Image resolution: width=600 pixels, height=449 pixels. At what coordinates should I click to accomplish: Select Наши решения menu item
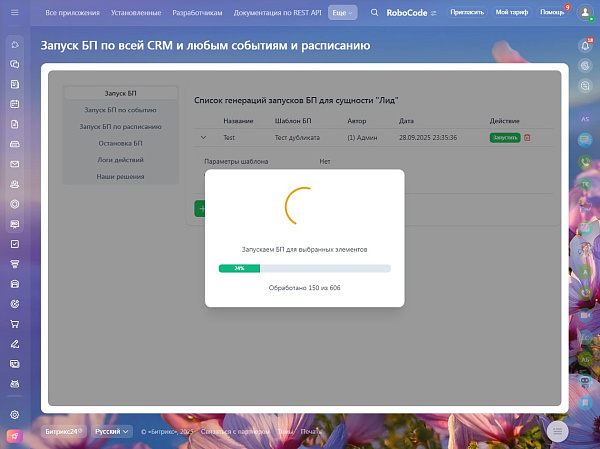[121, 176]
